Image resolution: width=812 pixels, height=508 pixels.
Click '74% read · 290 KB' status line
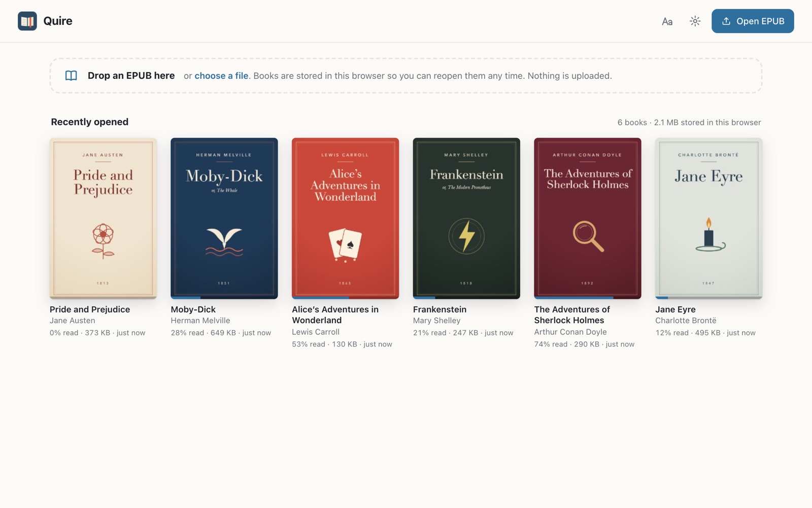(x=584, y=344)
